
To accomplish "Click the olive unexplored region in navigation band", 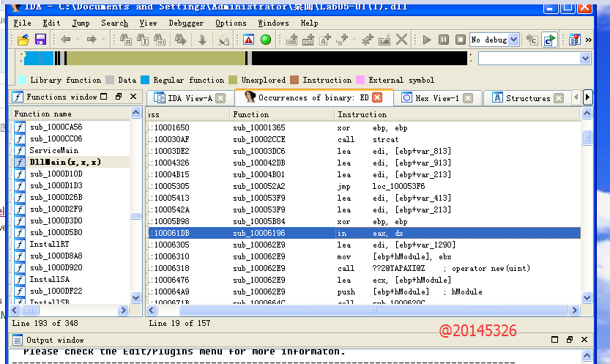I will coord(154,59).
